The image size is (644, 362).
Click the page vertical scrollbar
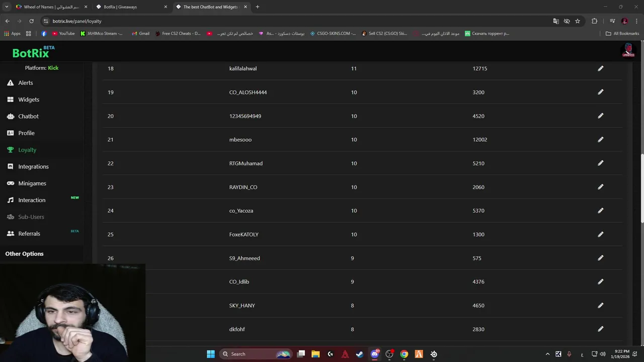(642, 189)
